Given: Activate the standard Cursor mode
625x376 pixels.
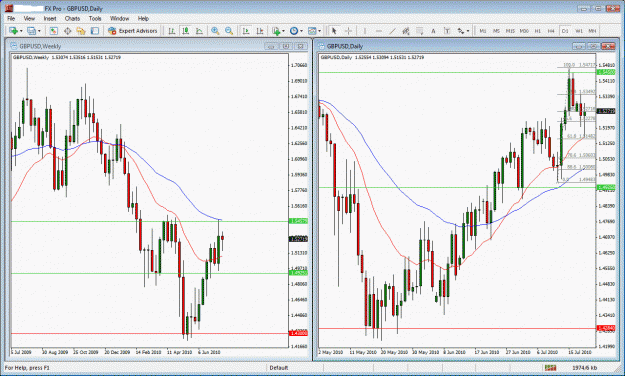Looking at the screenshot, I should pyautogui.click(x=334, y=31).
